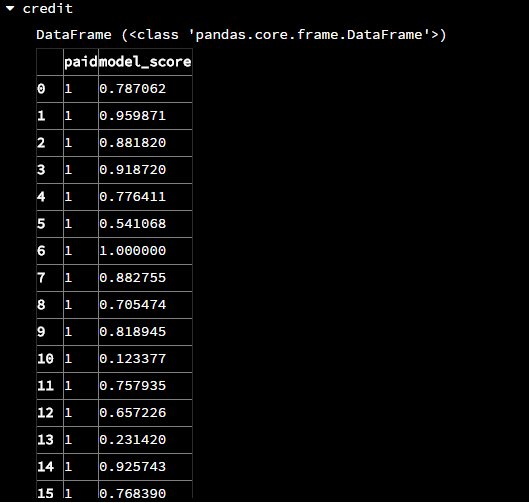Select the model_score column header
The width and height of the screenshot is (529, 503).
[x=145, y=62]
